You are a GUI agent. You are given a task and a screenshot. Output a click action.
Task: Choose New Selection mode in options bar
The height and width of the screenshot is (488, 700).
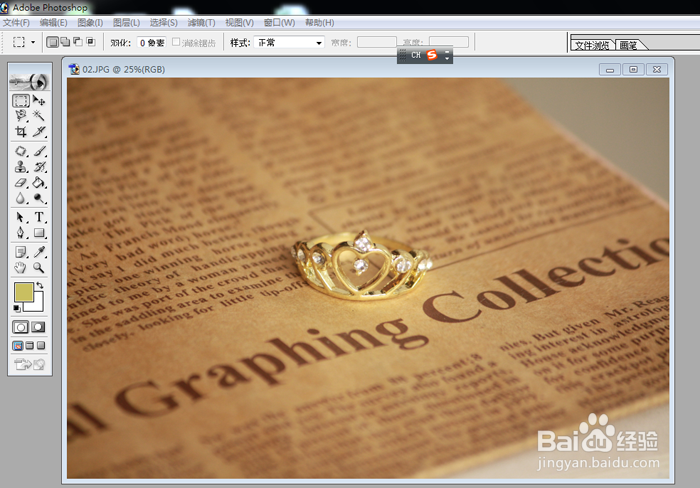(52, 42)
